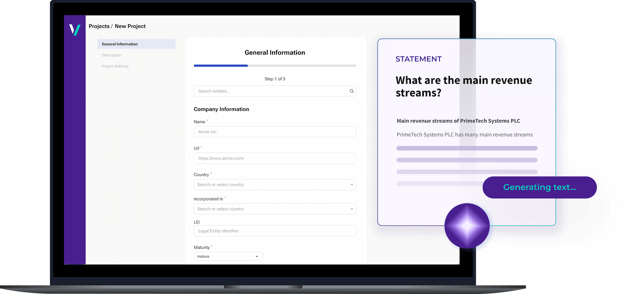Switch to the Project Settings section
Image resolution: width=644 pixels, height=294 pixels.
115,66
